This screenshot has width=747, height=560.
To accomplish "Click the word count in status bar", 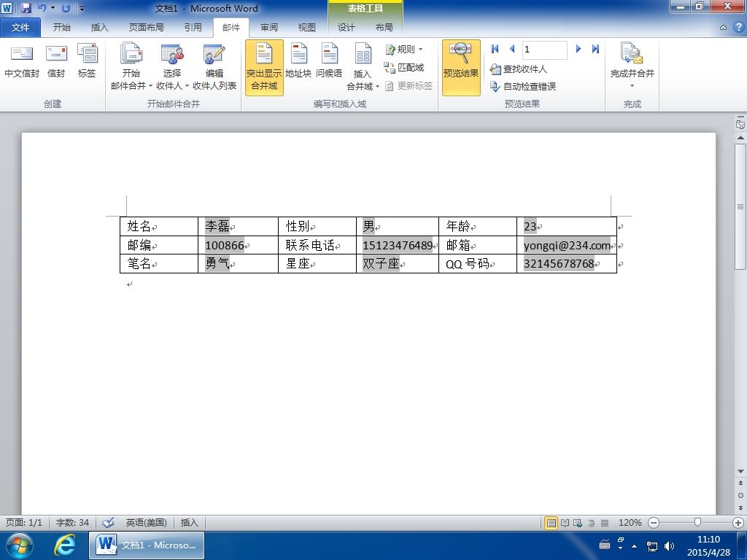I will click(72, 522).
